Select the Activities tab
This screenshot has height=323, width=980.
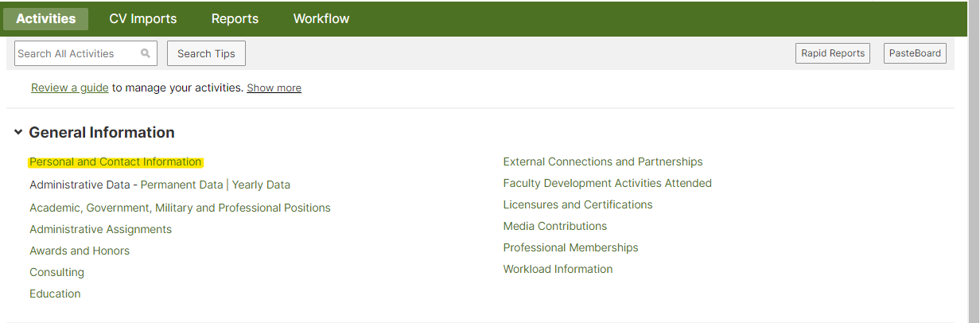tap(46, 18)
